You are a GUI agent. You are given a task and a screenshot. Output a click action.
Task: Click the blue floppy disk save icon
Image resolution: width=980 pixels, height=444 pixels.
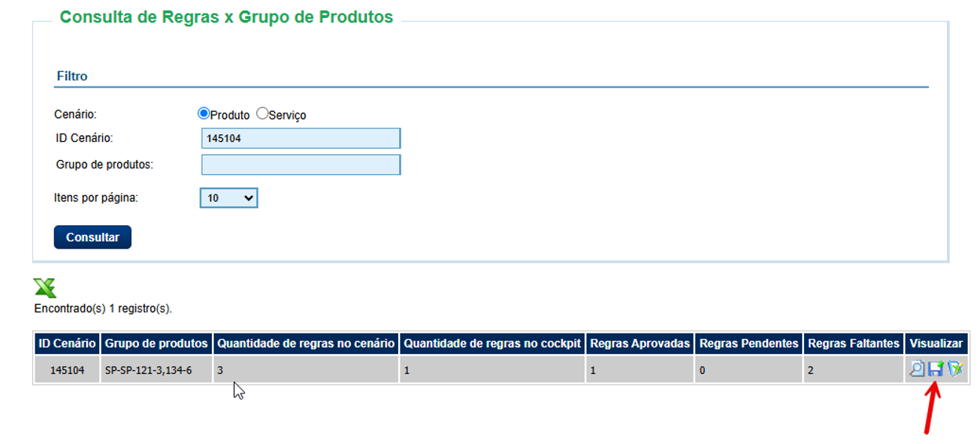click(x=936, y=368)
